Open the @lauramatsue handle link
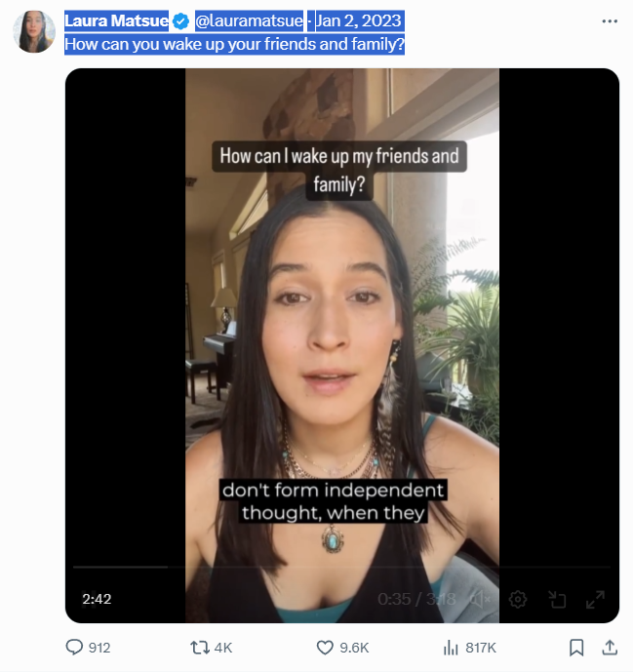The width and height of the screenshot is (633, 672). click(x=249, y=20)
